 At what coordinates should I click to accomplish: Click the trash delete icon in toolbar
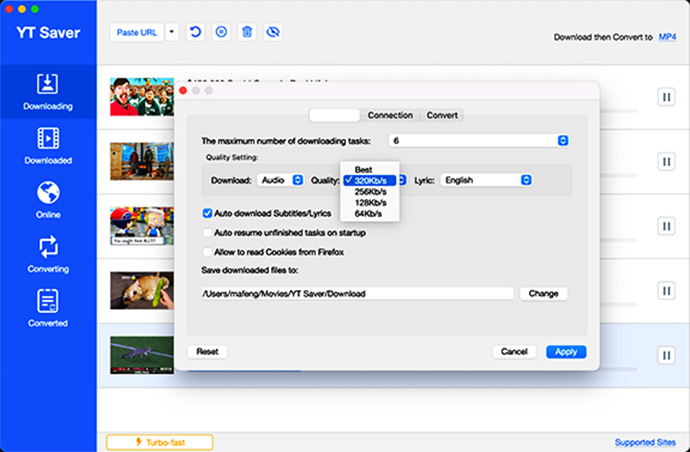point(247,32)
